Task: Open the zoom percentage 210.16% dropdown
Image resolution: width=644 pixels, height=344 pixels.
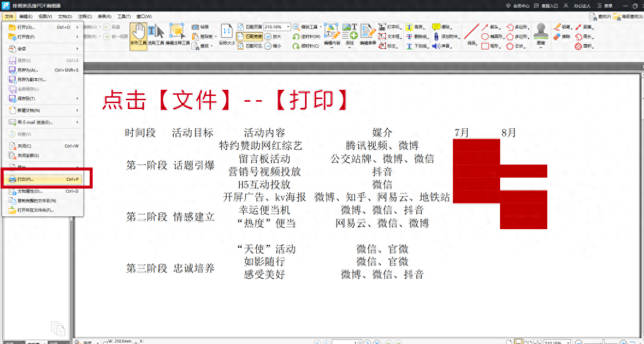Action: [288, 27]
